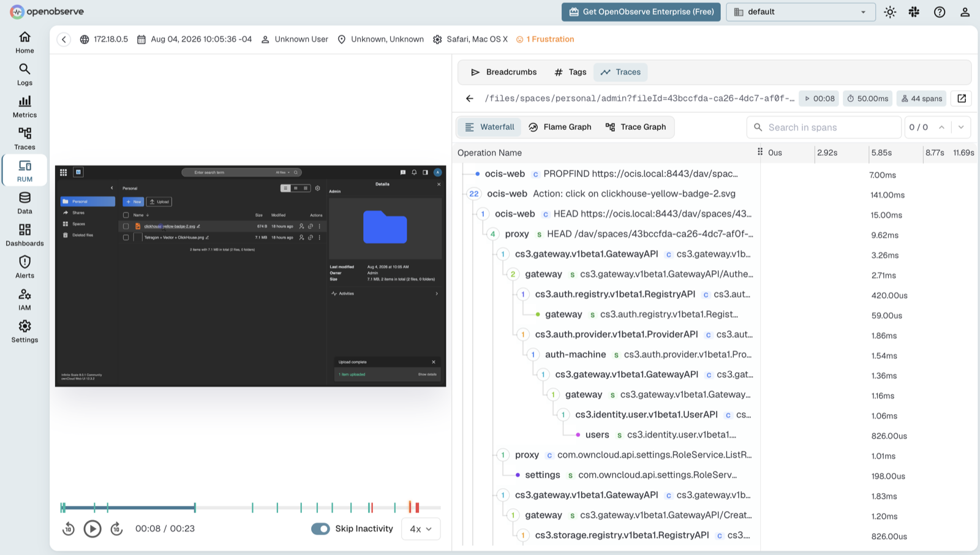
Task: Switch to the Breadcrumbs tab
Action: (503, 72)
